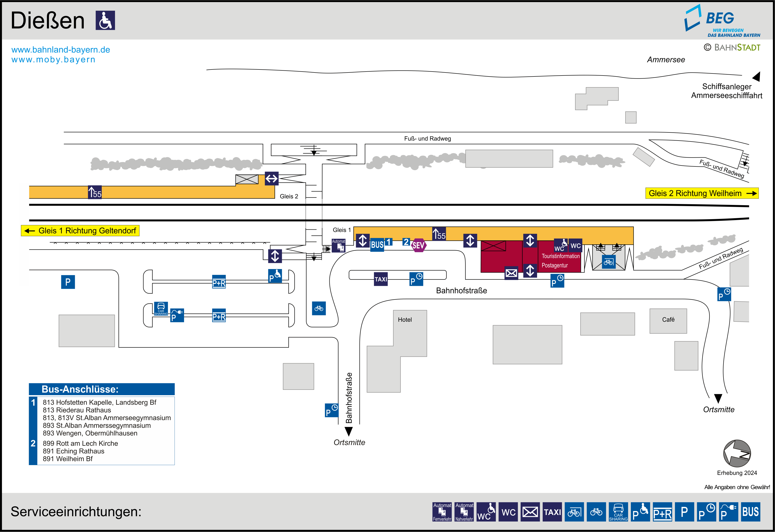Click the bicycle icon near Bahnhofstraße curve
Image resolution: width=775 pixels, height=532 pixels.
point(319,308)
